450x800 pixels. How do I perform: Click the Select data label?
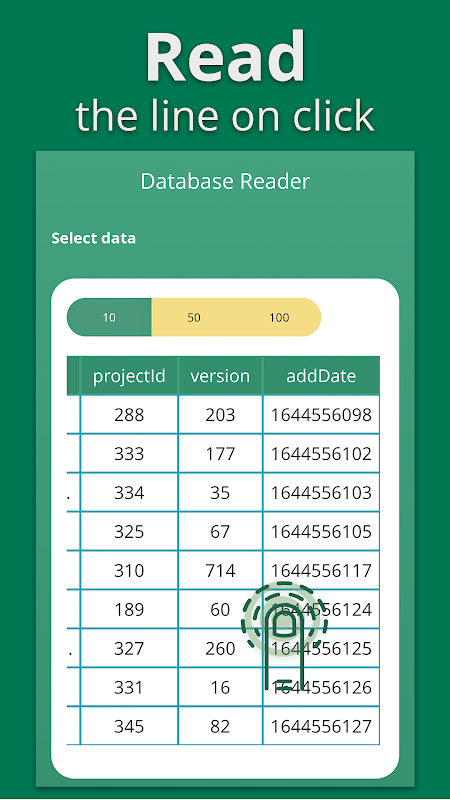pos(93,238)
